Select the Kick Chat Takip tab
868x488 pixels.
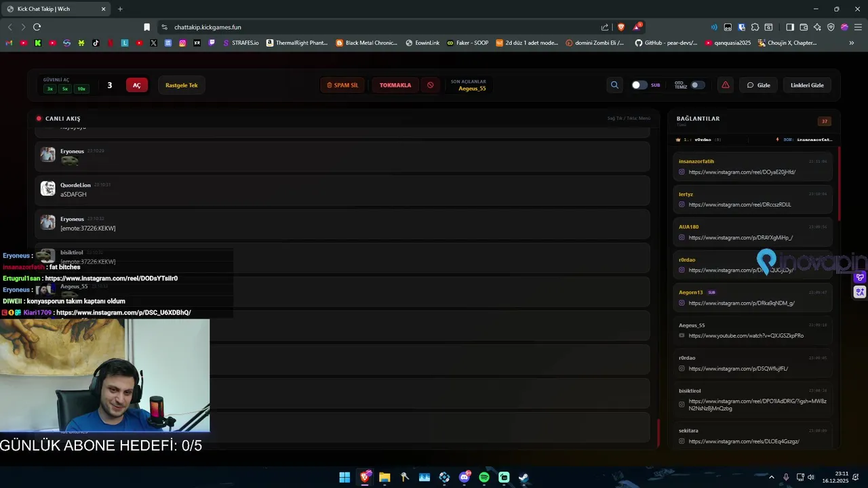[x=56, y=9]
